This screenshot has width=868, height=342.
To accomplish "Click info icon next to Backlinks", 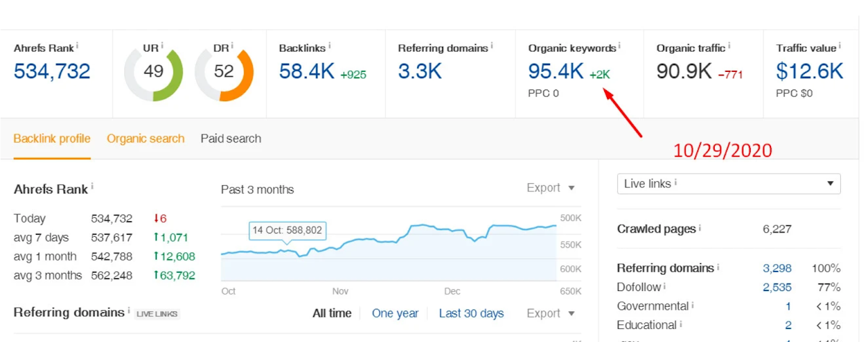I will click(330, 45).
